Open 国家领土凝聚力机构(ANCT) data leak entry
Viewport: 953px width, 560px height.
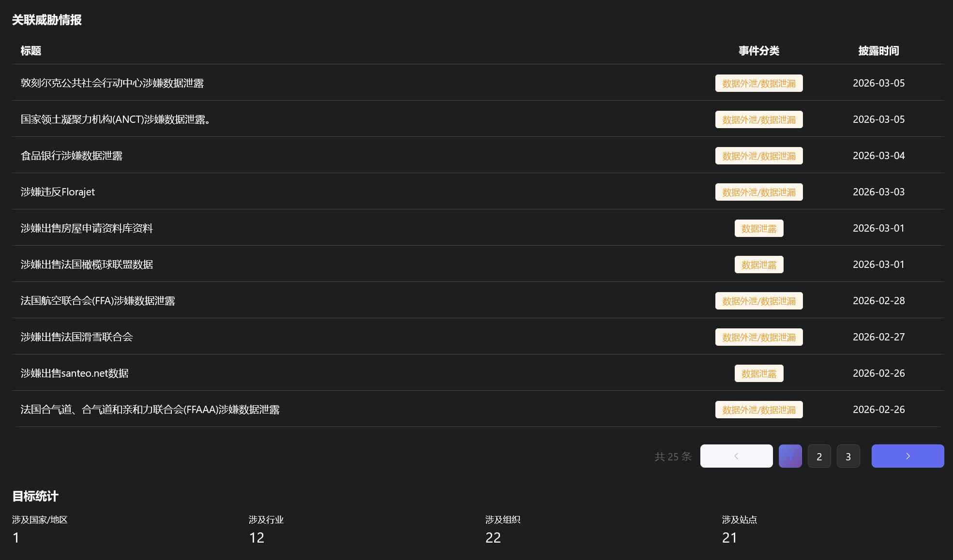pos(115,119)
